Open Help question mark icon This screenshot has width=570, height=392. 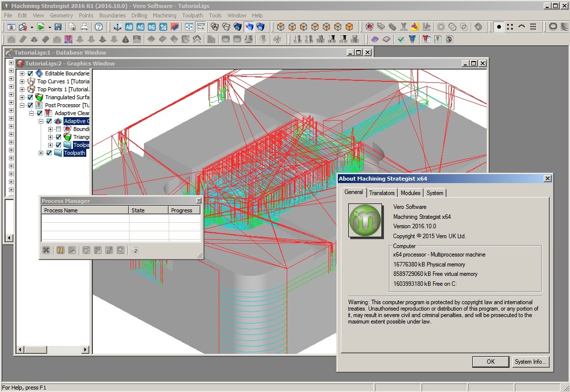pos(99,27)
